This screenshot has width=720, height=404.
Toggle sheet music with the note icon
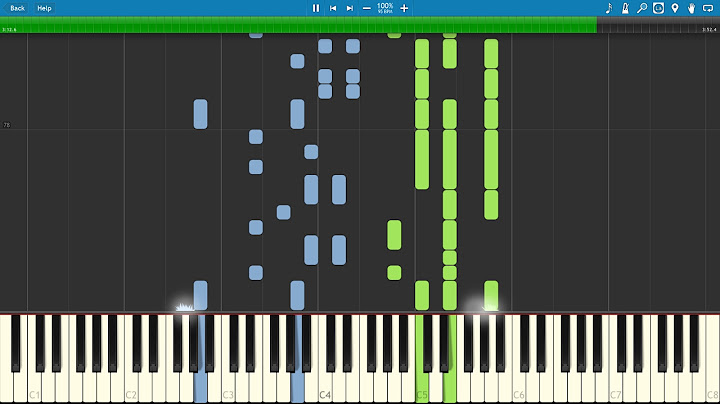(x=609, y=8)
